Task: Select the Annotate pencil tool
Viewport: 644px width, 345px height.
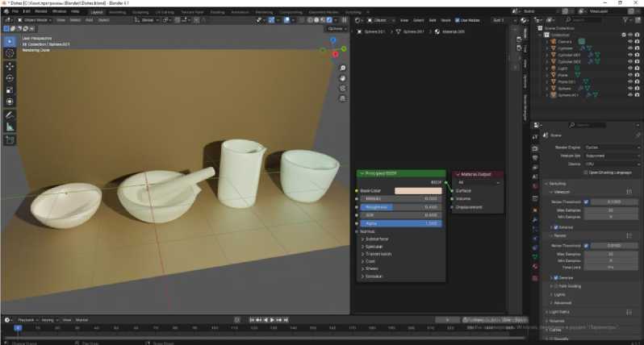Action: click(x=10, y=115)
